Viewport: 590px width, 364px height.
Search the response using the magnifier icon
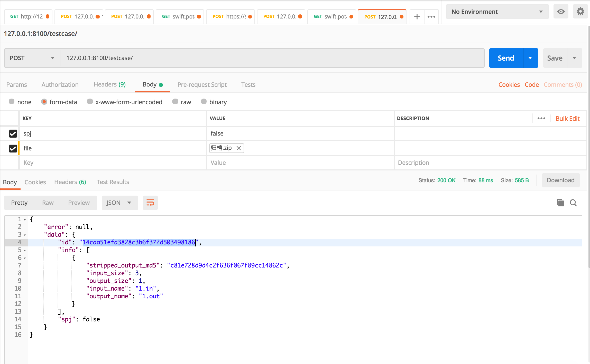(573, 203)
